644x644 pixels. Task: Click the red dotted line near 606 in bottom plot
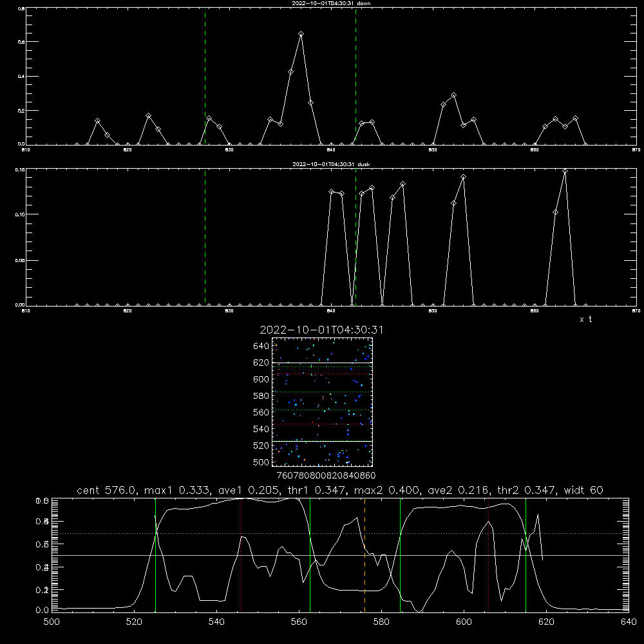488,554
